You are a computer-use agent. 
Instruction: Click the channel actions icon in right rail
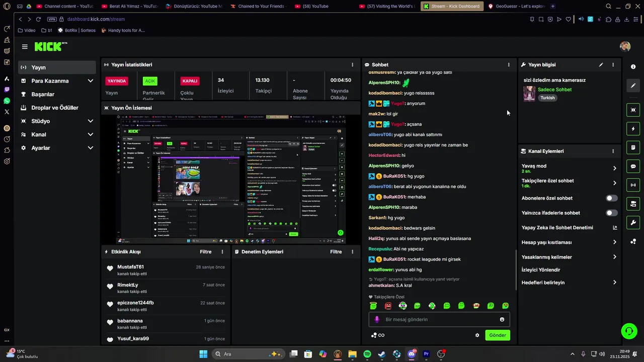point(633,204)
